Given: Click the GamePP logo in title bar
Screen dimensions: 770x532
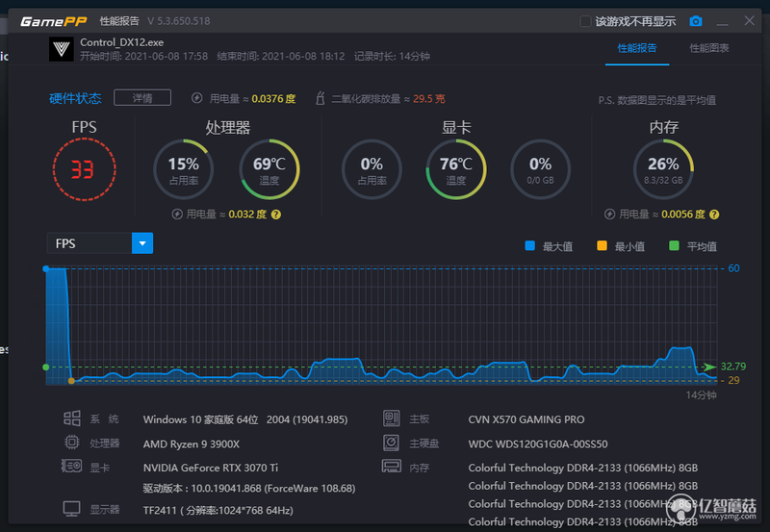Looking at the screenshot, I should [54, 21].
